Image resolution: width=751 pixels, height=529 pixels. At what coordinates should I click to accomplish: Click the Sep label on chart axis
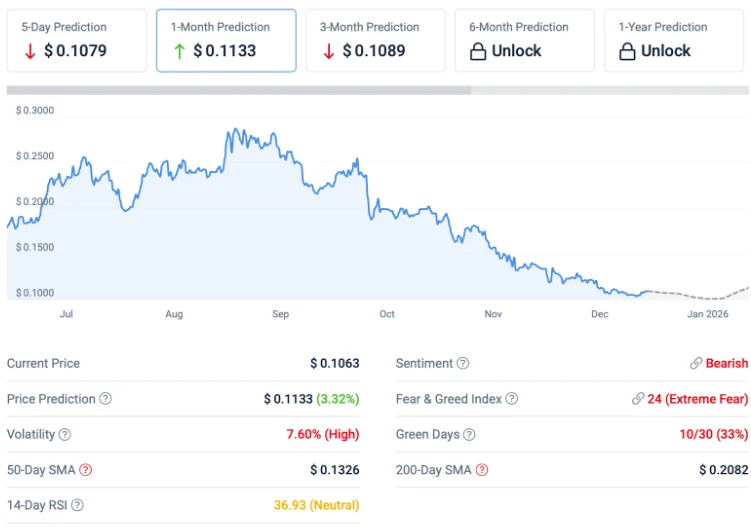coord(280,314)
